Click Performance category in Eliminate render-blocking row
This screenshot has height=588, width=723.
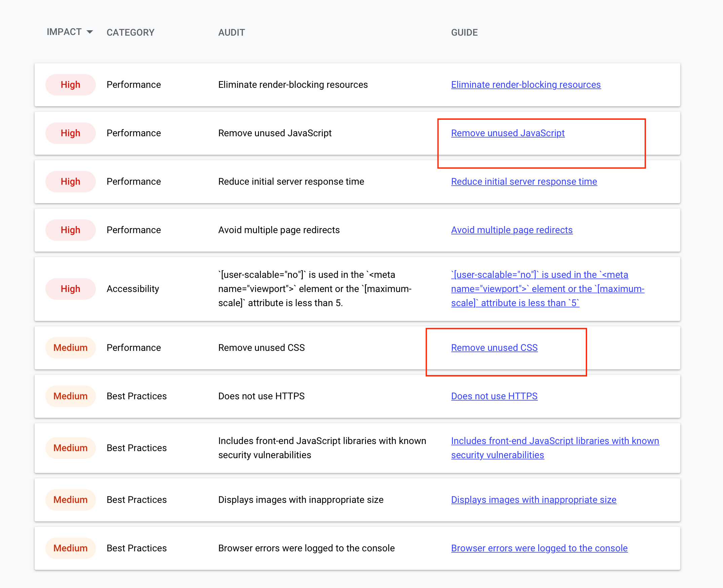tap(134, 85)
